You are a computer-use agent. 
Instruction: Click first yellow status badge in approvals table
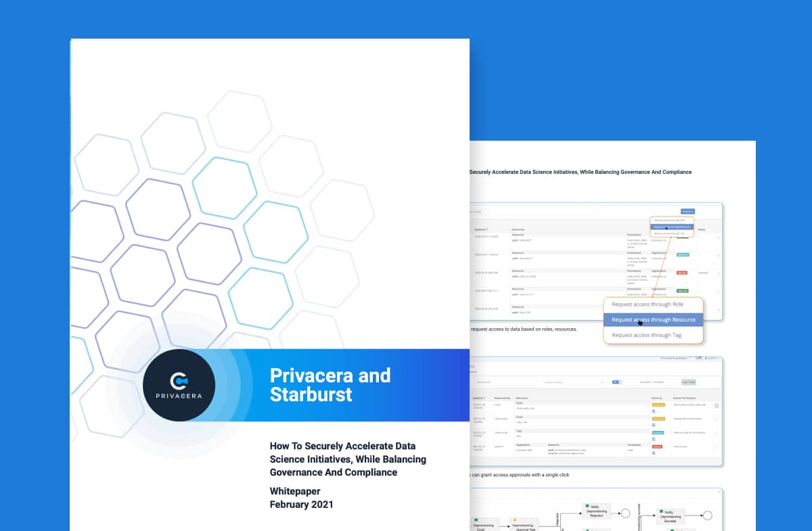pos(658,405)
